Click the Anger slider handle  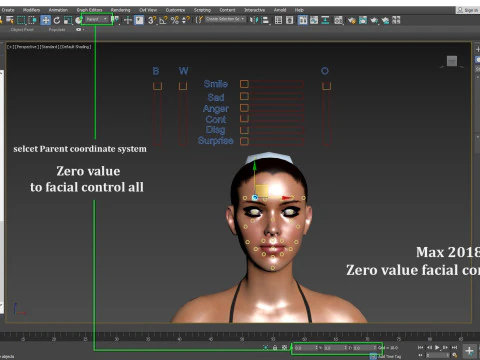(x=244, y=108)
